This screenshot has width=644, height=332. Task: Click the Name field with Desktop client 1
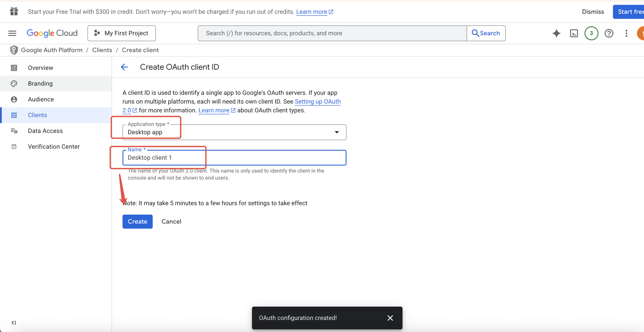point(234,157)
